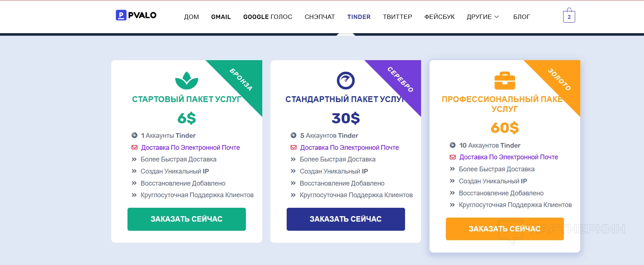
Task: Open email delivery link in standard package
Action: [x=349, y=148]
